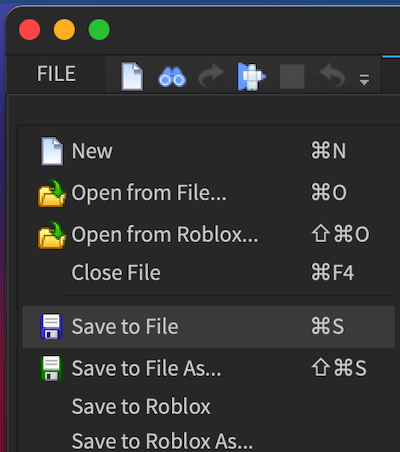Expand the quick access toolbar customize arrow
400x452 pixels.
pos(364,80)
